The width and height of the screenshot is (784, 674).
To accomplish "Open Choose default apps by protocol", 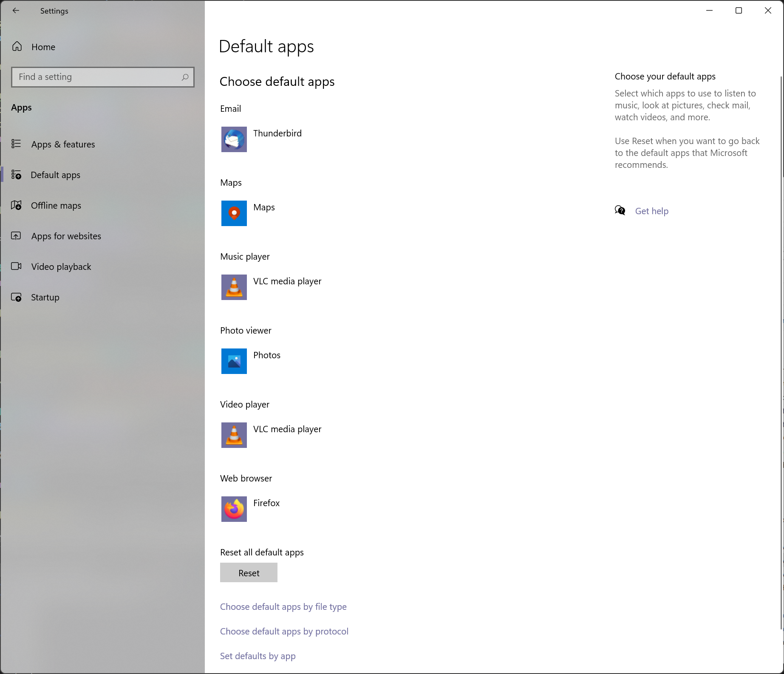I will 284,631.
